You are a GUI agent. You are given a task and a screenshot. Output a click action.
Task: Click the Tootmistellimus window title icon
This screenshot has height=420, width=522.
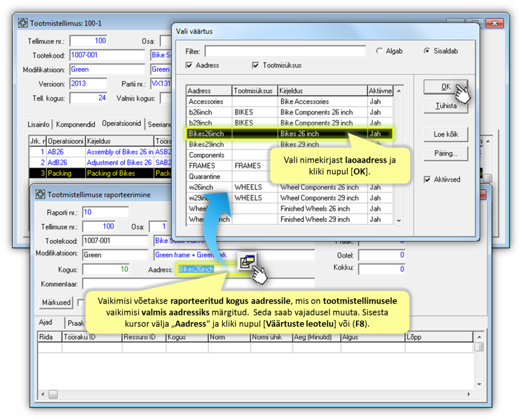click(23, 23)
